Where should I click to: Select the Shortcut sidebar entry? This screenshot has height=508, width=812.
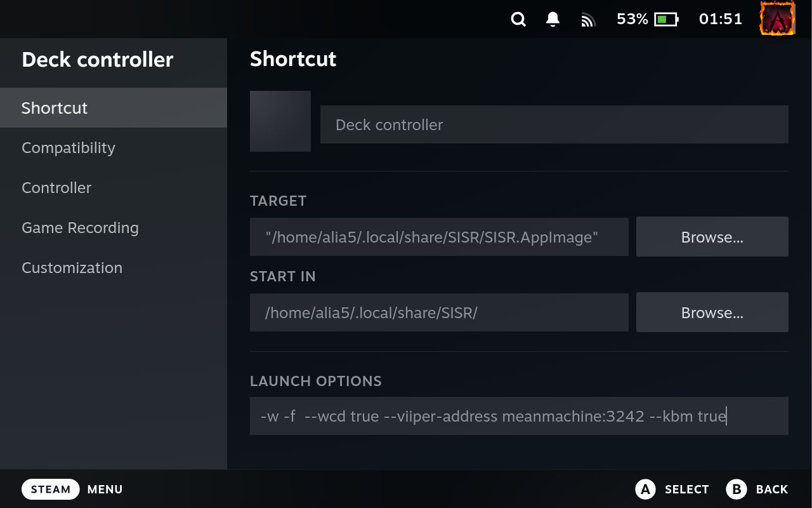coord(54,108)
